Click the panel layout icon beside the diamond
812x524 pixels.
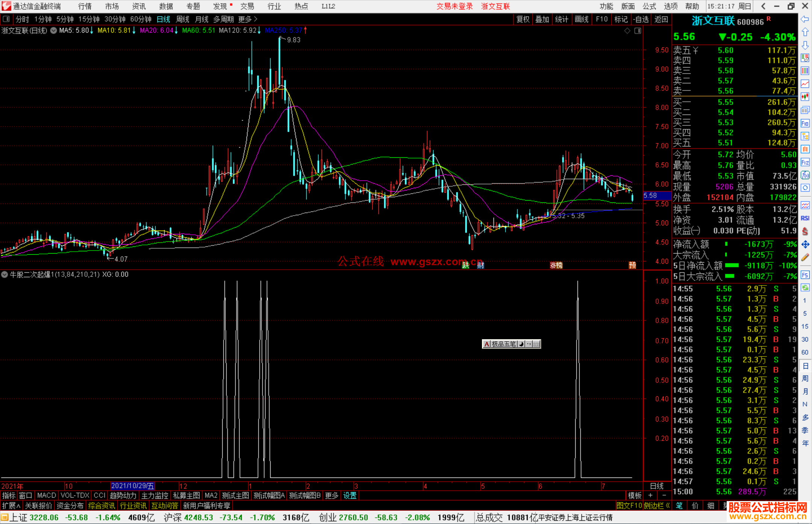click(638, 30)
